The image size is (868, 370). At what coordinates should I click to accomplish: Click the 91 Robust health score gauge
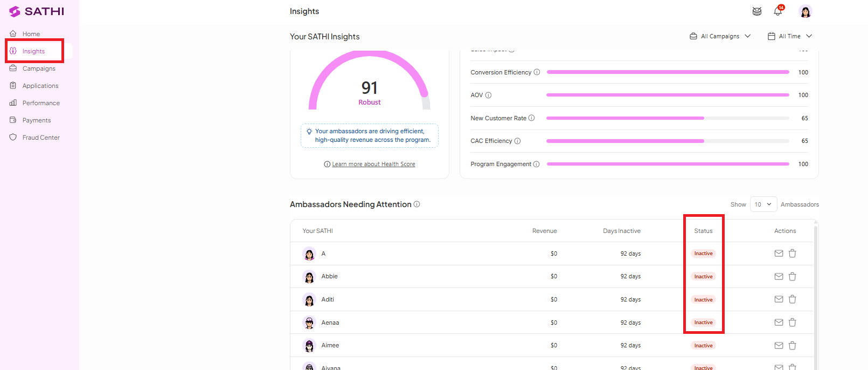[370, 81]
